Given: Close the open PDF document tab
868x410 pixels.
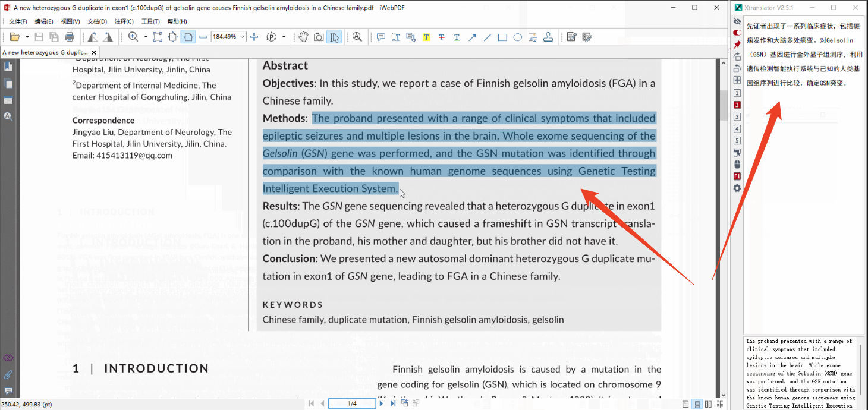Looking at the screenshot, I should coord(94,52).
